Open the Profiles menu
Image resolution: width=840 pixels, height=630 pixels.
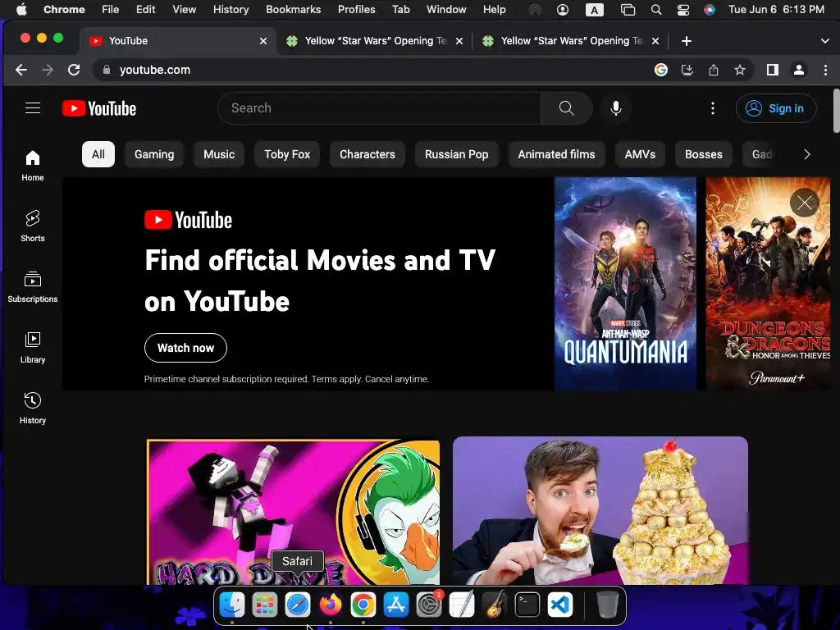pyautogui.click(x=356, y=9)
